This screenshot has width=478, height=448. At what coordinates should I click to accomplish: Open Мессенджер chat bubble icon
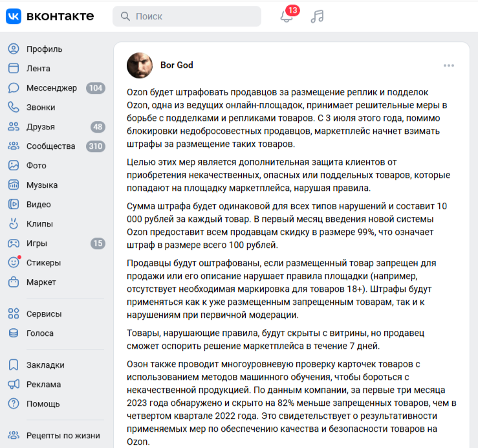[14, 88]
